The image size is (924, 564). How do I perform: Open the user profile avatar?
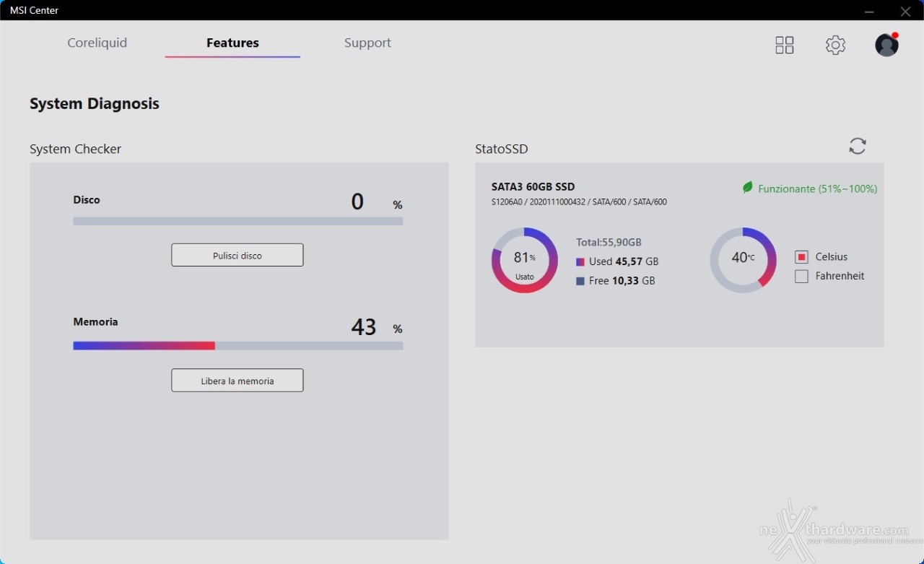click(886, 45)
